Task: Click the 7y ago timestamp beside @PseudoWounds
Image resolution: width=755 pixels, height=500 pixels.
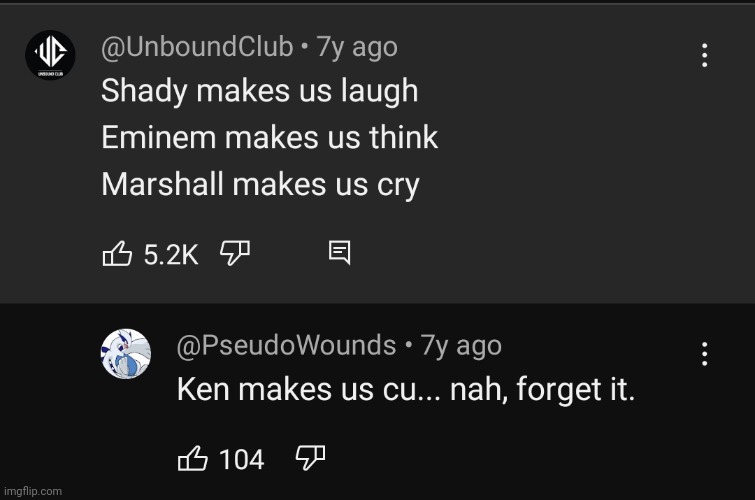Action: pos(461,346)
